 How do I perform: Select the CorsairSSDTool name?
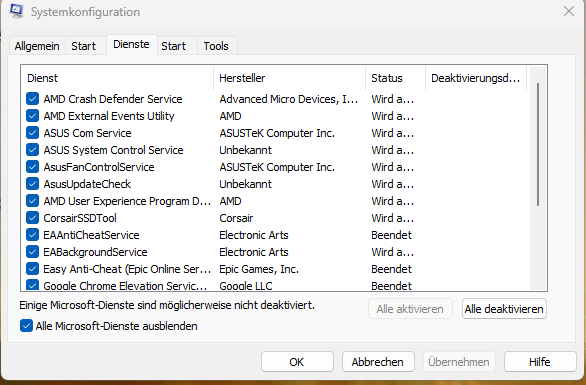(x=80, y=218)
